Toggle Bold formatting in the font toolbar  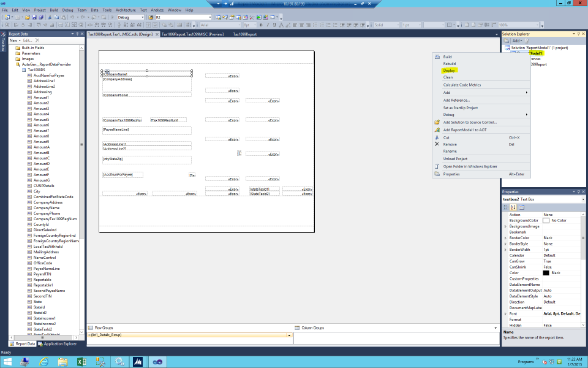260,25
